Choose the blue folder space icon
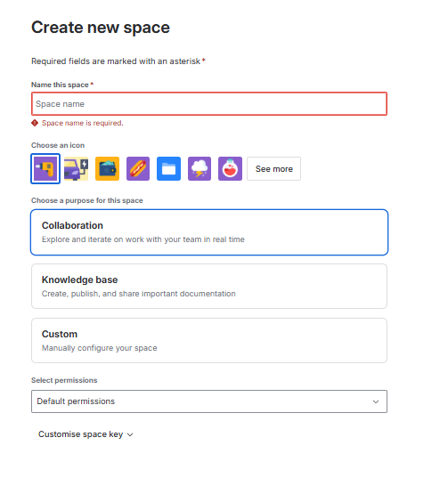The width and height of the screenshot is (448, 478). [x=168, y=168]
